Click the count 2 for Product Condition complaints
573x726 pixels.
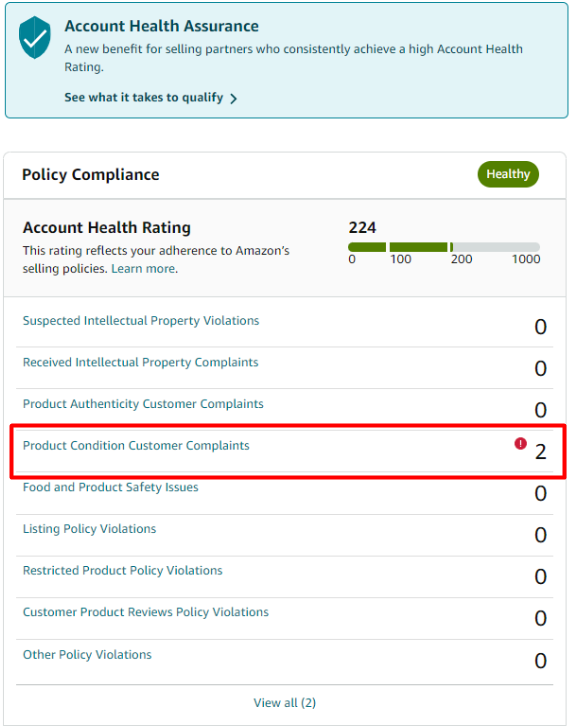541,452
